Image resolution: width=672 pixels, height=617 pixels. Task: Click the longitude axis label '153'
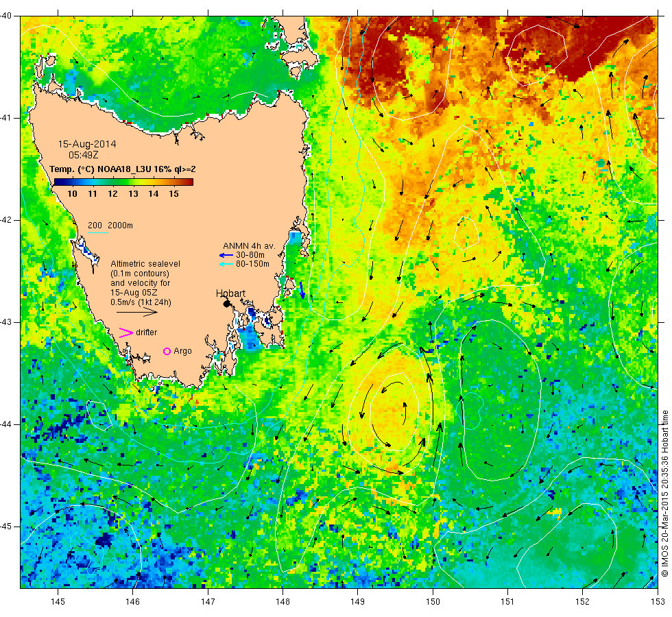(x=658, y=602)
